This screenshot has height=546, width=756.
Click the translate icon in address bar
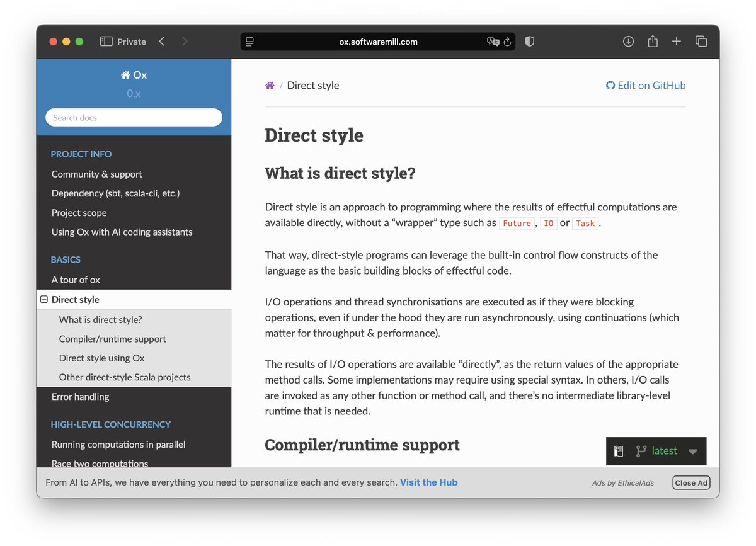[493, 42]
